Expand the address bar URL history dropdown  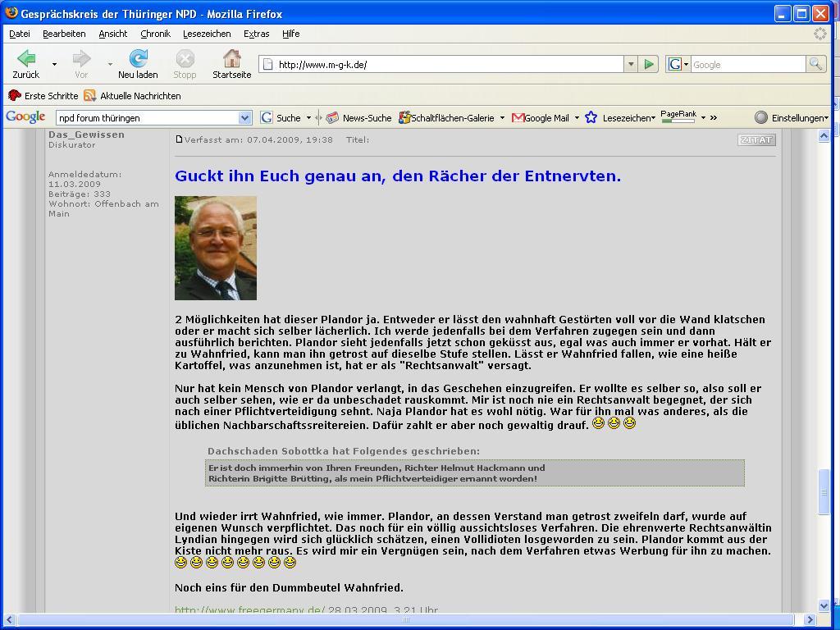[630, 64]
